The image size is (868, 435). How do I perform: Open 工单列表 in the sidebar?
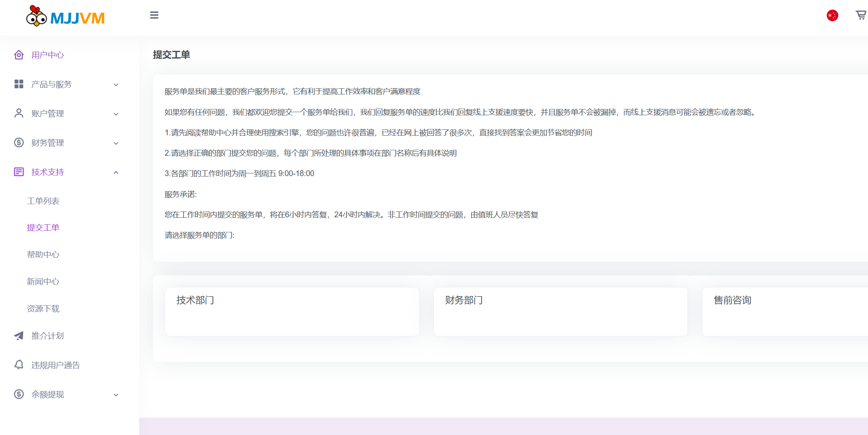click(43, 201)
